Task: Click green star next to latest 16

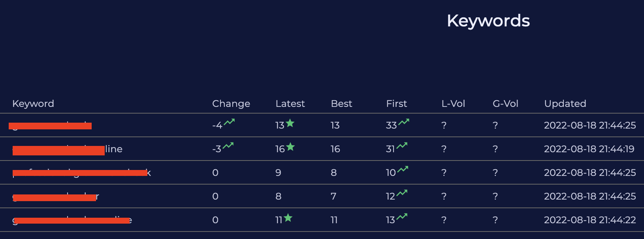Action: click(290, 147)
